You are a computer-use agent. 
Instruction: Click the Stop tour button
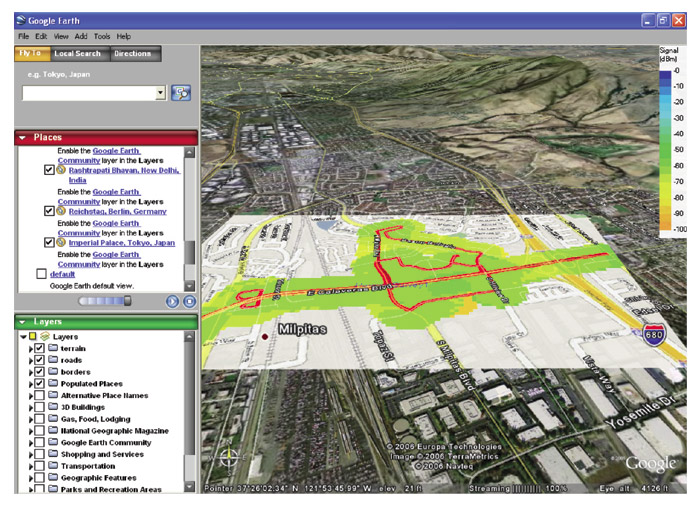[190, 301]
